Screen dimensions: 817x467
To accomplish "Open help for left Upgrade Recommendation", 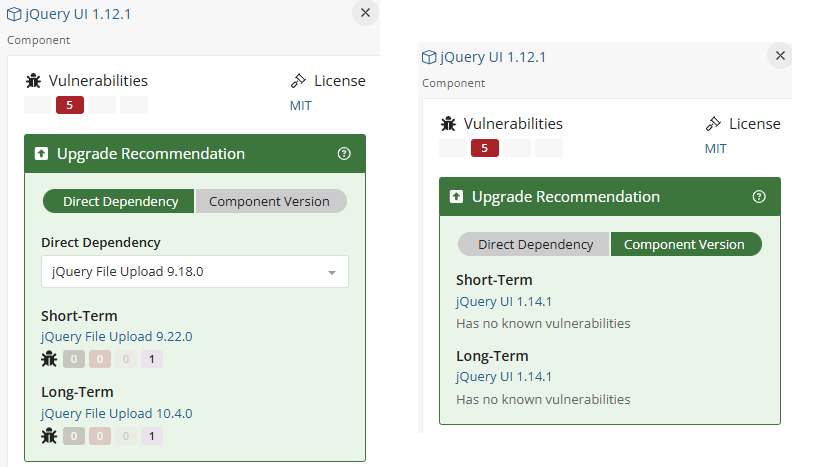I will pos(344,154).
